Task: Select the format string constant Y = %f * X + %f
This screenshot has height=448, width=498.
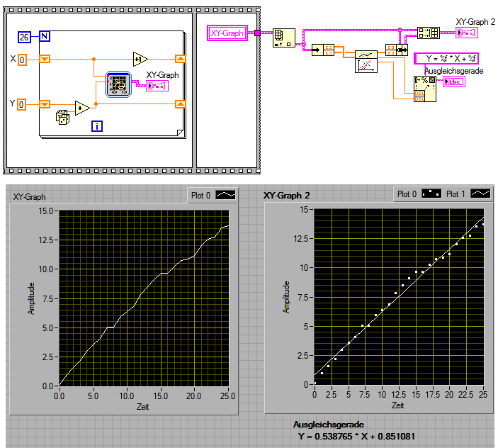Action: coord(446,58)
